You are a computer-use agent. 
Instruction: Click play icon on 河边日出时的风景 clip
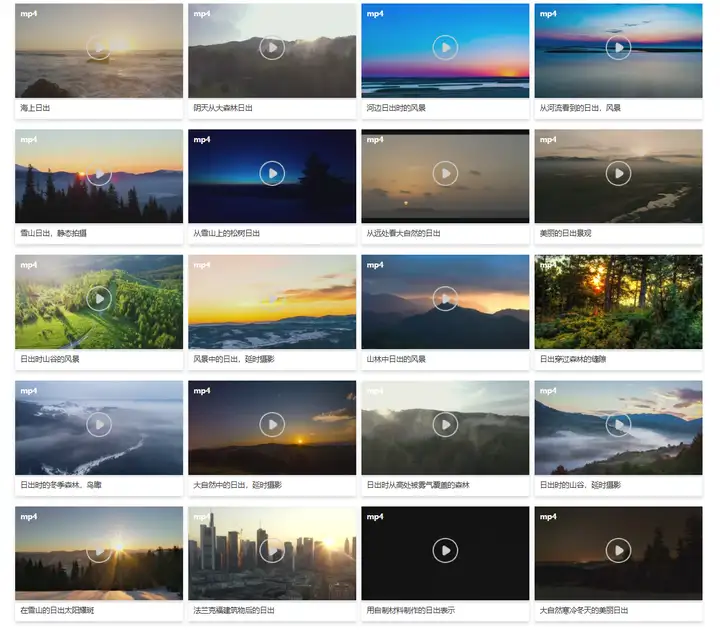click(x=445, y=47)
